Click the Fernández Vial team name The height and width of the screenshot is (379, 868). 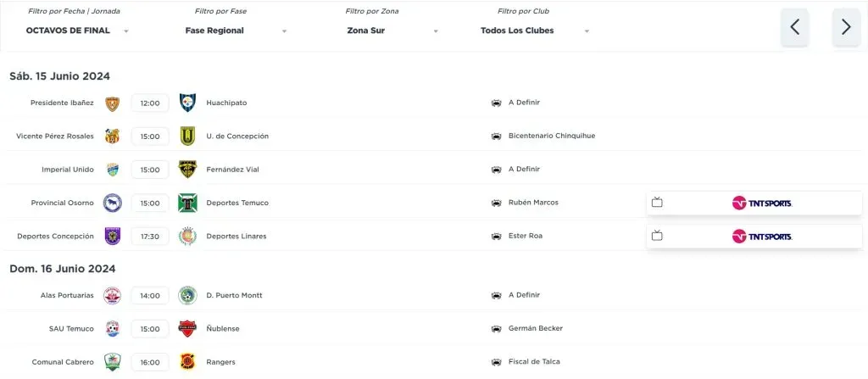pyautogui.click(x=232, y=170)
